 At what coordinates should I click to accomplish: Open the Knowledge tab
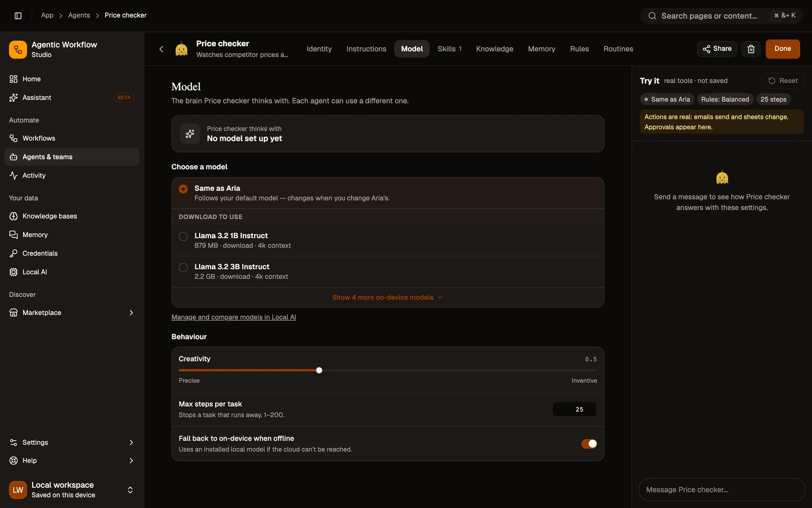(495, 49)
